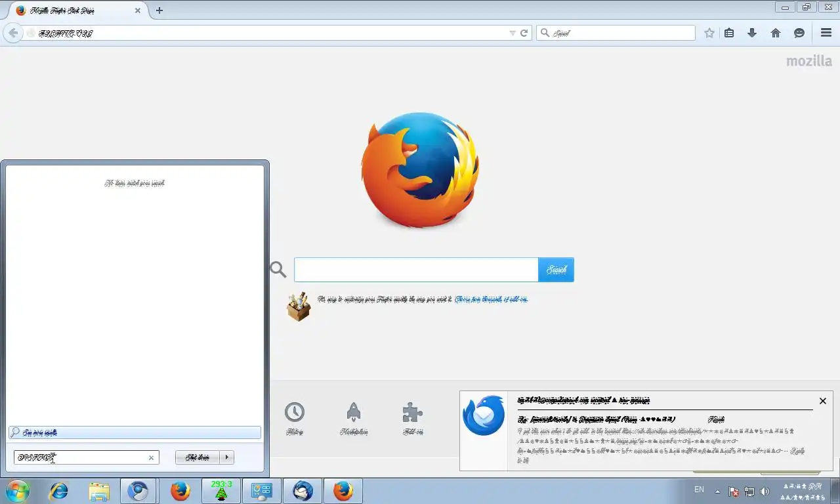Switch to Chromium in the taskbar
Viewport: 840px width, 504px height.
click(x=138, y=491)
